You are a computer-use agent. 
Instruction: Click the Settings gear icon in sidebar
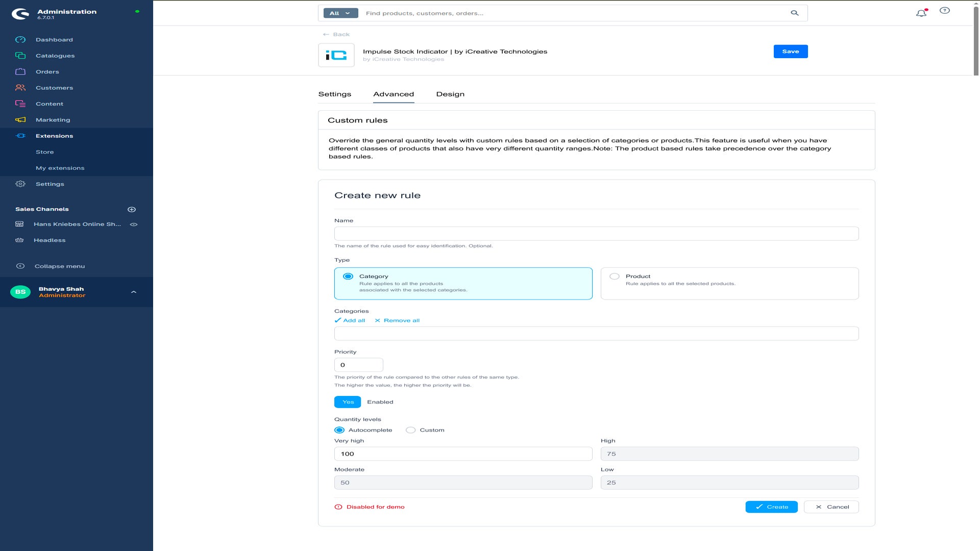[20, 184]
